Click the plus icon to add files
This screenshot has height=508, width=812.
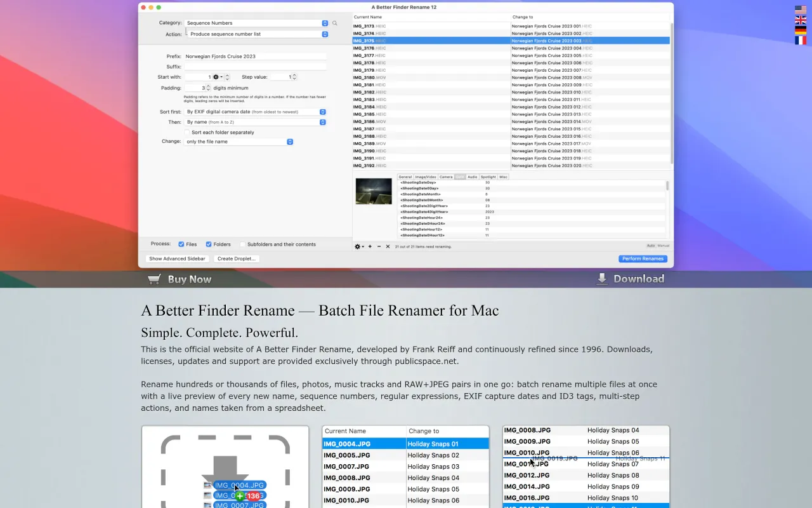point(370,246)
